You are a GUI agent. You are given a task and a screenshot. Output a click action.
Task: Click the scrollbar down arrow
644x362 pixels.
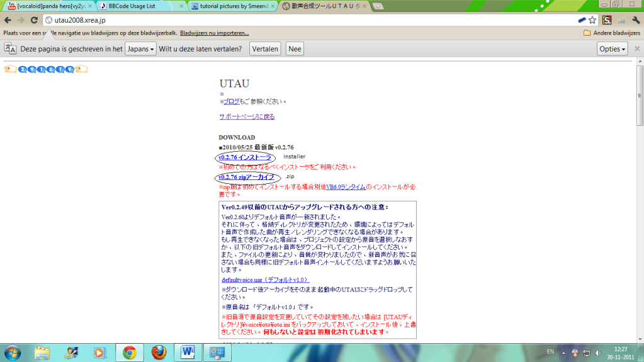640,339
